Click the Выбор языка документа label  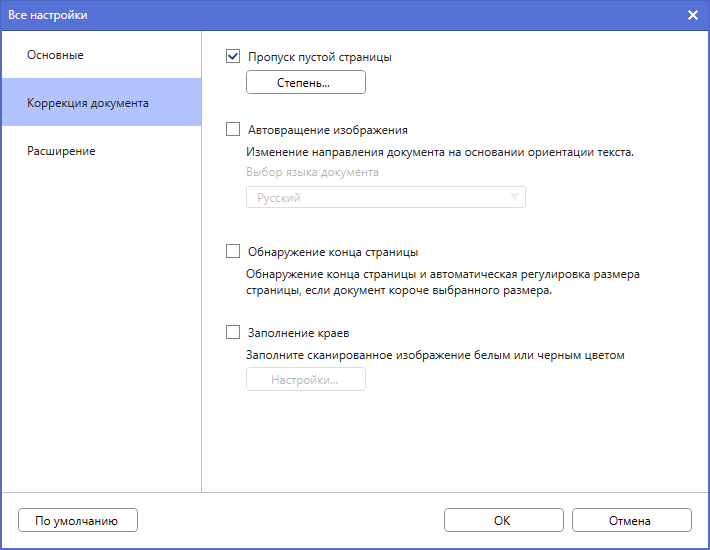tap(312, 172)
